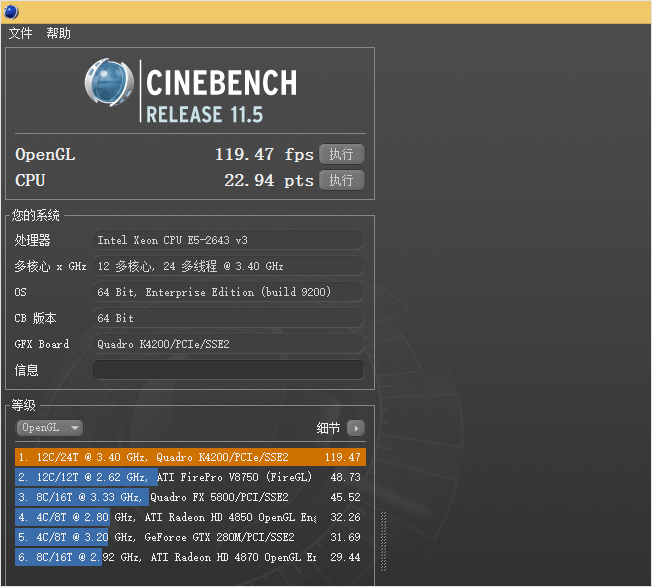The width and height of the screenshot is (652, 587).
Task: Click the 处理器 label
Action: tap(32, 240)
